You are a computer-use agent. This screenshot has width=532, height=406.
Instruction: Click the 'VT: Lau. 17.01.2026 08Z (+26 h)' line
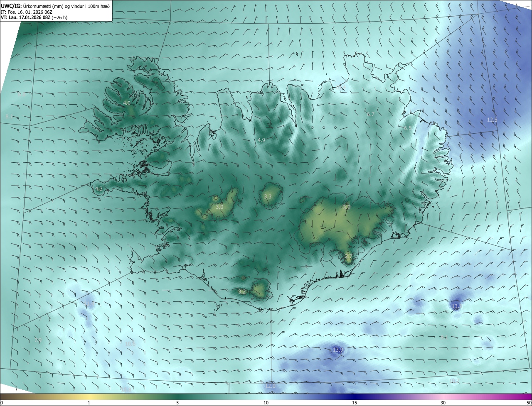pos(34,17)
